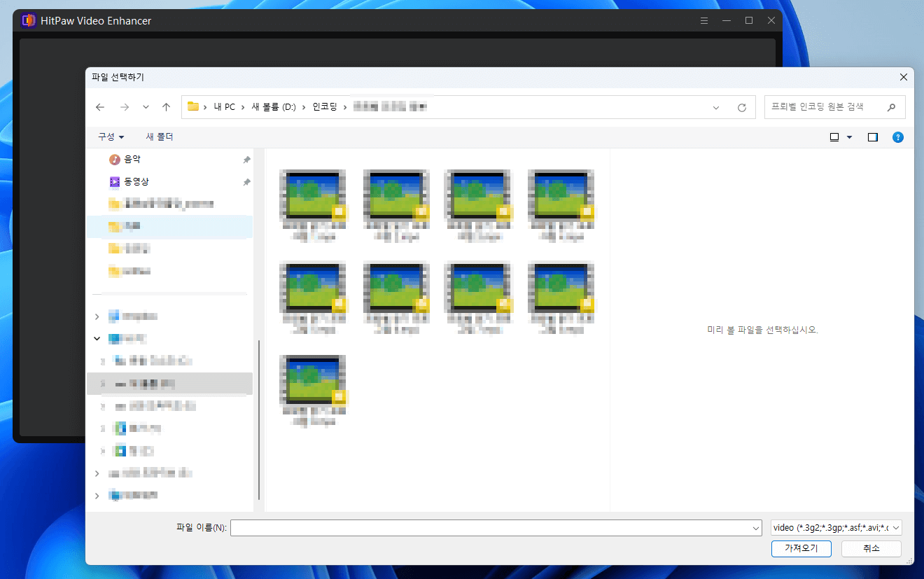Refresh the current folder view

742,108
